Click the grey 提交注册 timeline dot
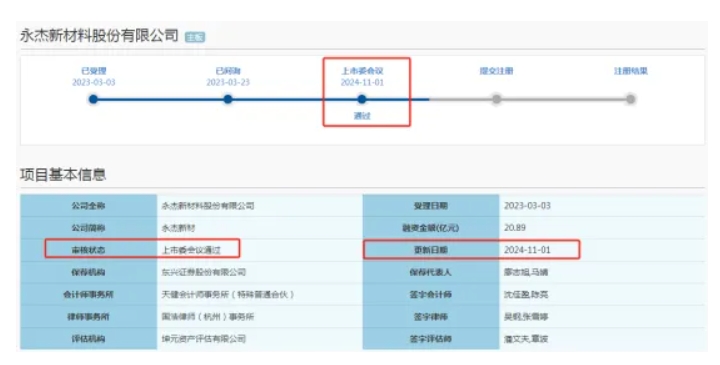Viewport: 720px width, 365px height. pyautogui.click(x=496, y=99)
